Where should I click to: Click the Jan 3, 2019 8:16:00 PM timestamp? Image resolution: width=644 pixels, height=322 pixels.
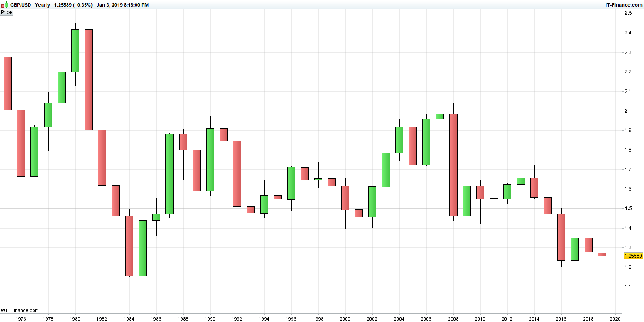point(123,5)
